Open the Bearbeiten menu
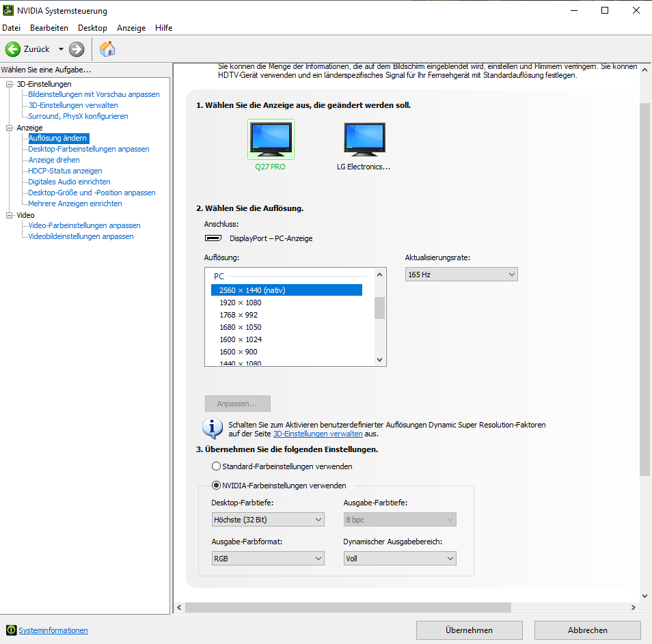Viewport: 652px width, 644px height. tap(49, 28)
